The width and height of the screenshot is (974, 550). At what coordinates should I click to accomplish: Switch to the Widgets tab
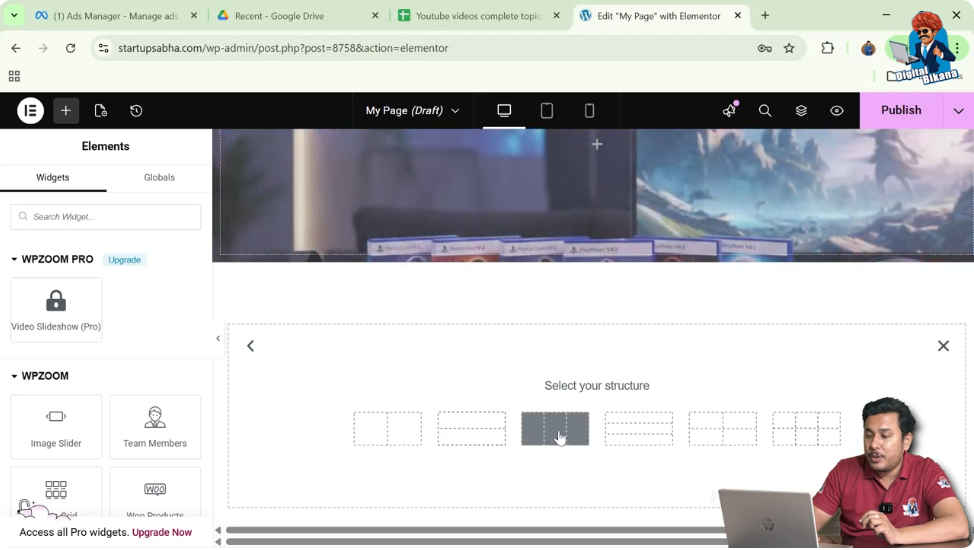point(53,177)
